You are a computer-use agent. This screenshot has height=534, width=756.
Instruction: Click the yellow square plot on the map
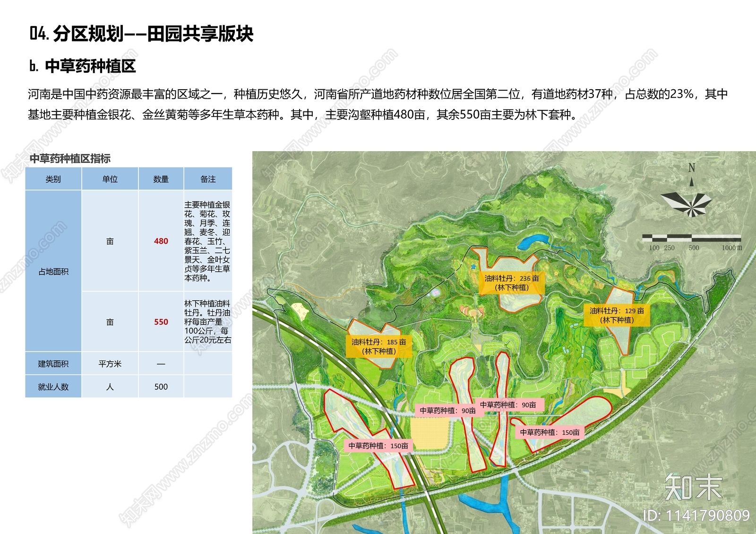tap(429, 434)
